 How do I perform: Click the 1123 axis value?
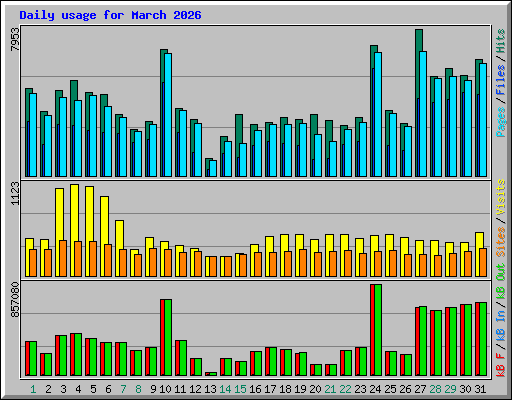15,193
